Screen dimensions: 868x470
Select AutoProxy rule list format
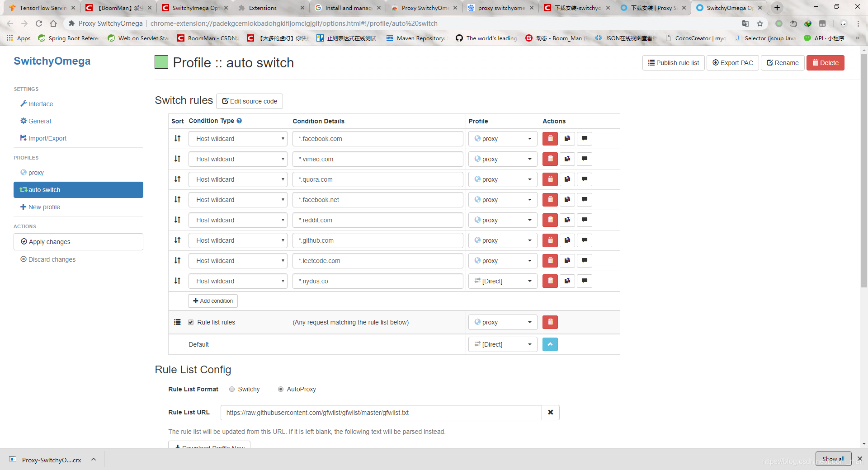pyautogui.click(x=281, y=389)
